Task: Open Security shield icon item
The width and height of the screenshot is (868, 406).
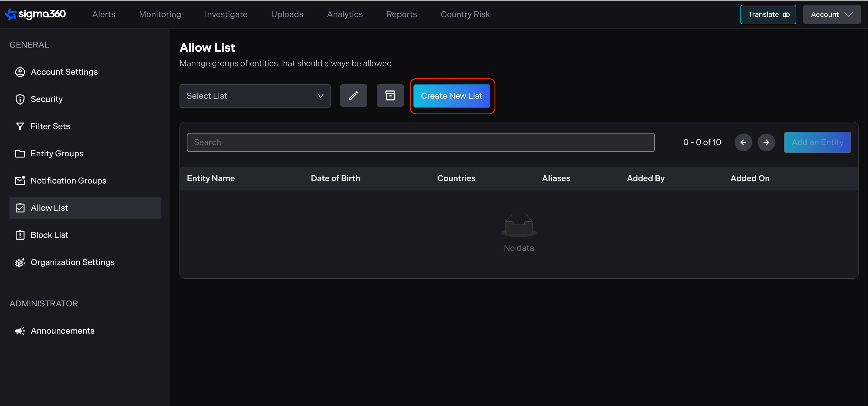Action: tap(47, 99)
